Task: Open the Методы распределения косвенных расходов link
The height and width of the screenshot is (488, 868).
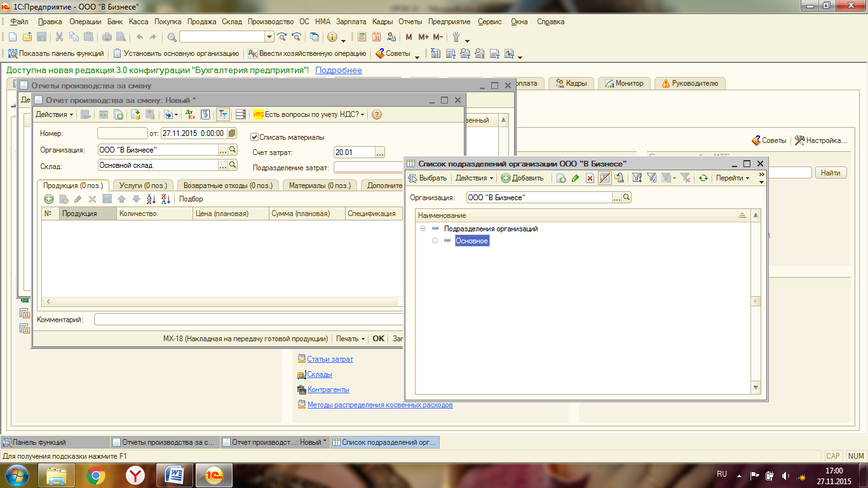Action: [380, 405]
